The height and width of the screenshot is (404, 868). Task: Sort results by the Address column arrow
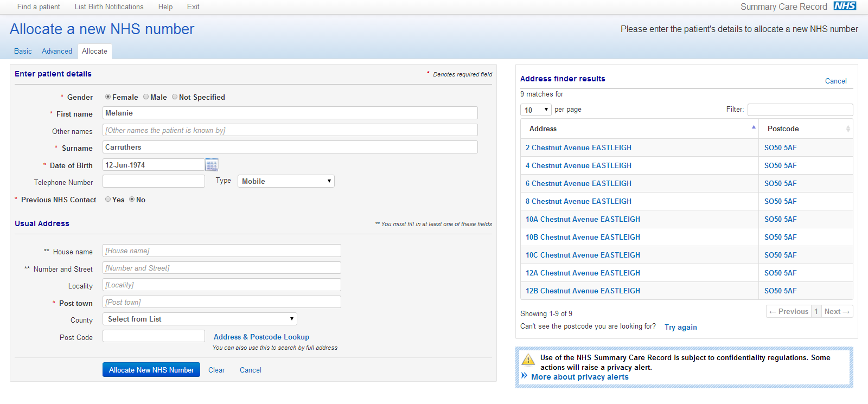[754, 127]
